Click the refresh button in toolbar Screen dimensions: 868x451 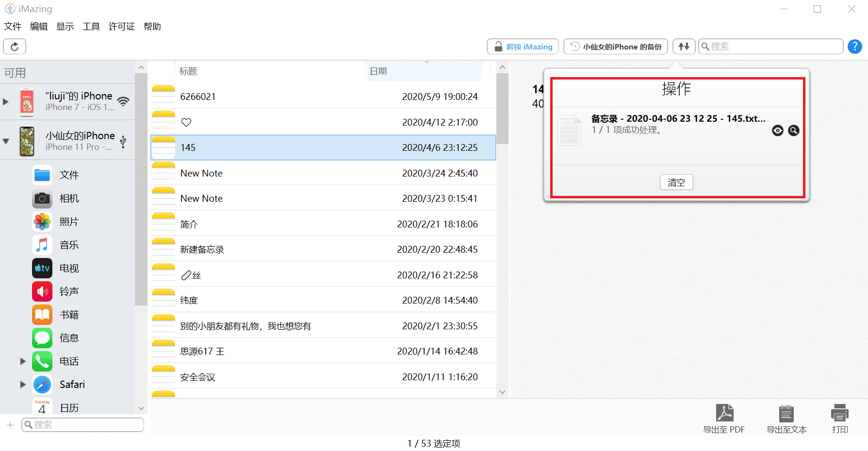(15, 47)
